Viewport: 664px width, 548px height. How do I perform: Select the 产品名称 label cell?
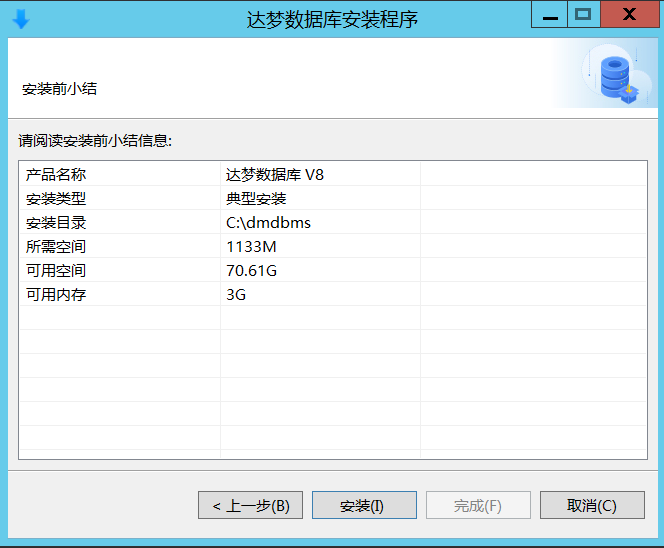(56, 174)
